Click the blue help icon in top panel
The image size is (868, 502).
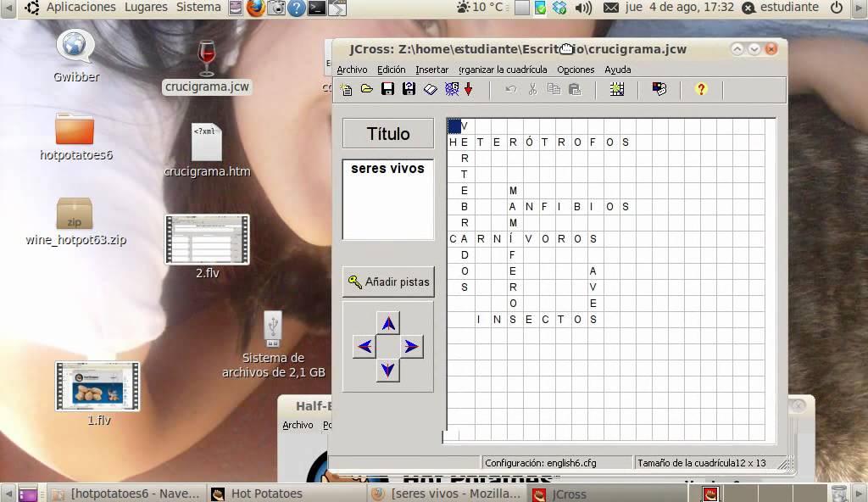pyautogui.click(x=297, y=8)
